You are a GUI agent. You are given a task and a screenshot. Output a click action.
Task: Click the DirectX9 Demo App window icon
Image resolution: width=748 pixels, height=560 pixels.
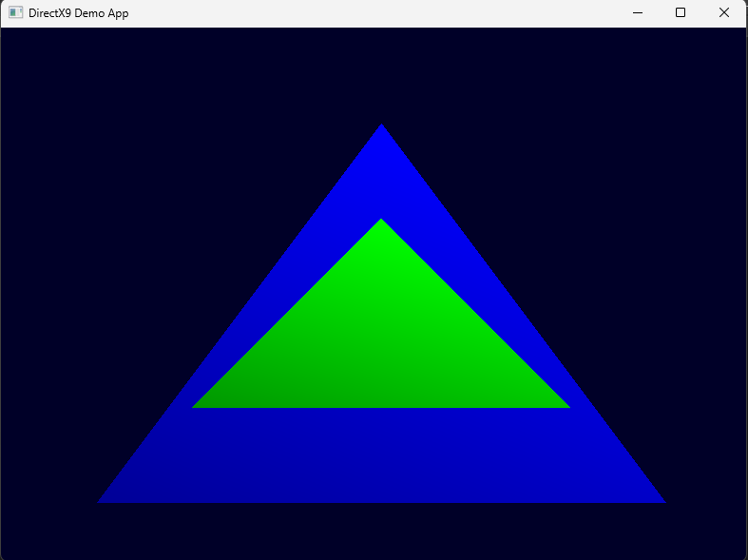coord(16,13)
